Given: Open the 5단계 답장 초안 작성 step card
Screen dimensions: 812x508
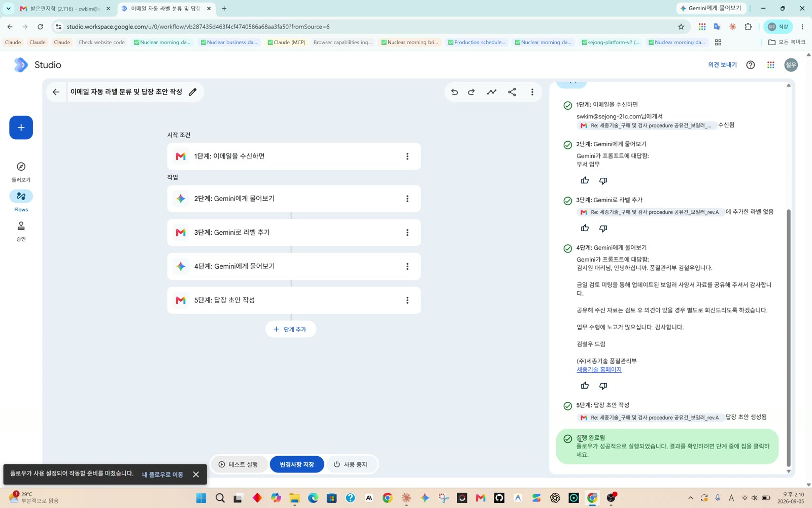Looking at the screenshot, I should (x=294, y=300).
